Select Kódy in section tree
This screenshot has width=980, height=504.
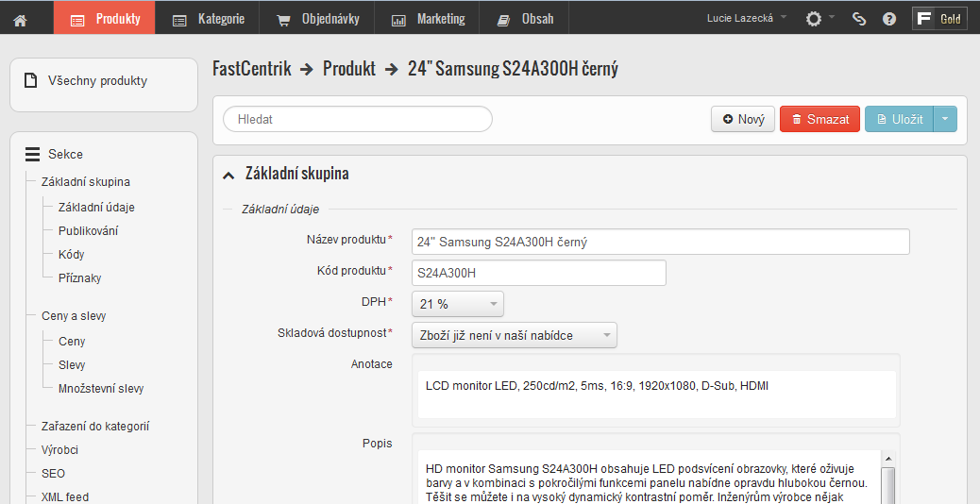[x=71, y=254]
